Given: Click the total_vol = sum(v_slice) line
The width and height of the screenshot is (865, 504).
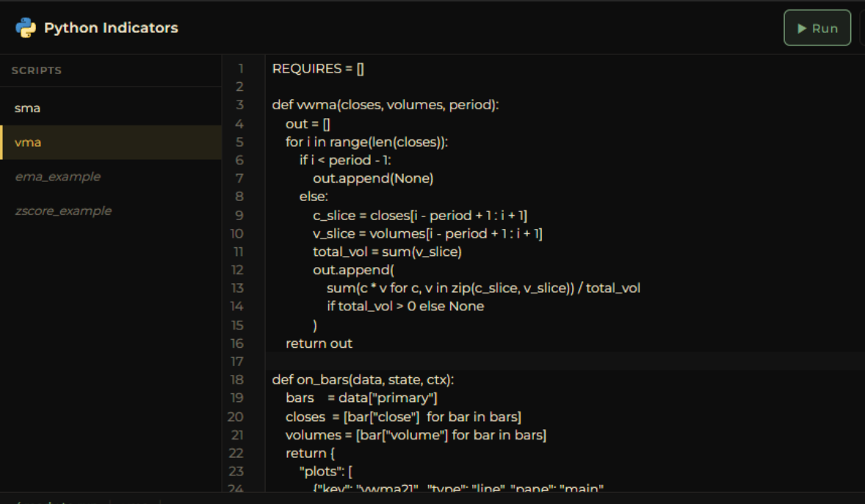Looking at the screenshot, I should click(x=387, y=252).
